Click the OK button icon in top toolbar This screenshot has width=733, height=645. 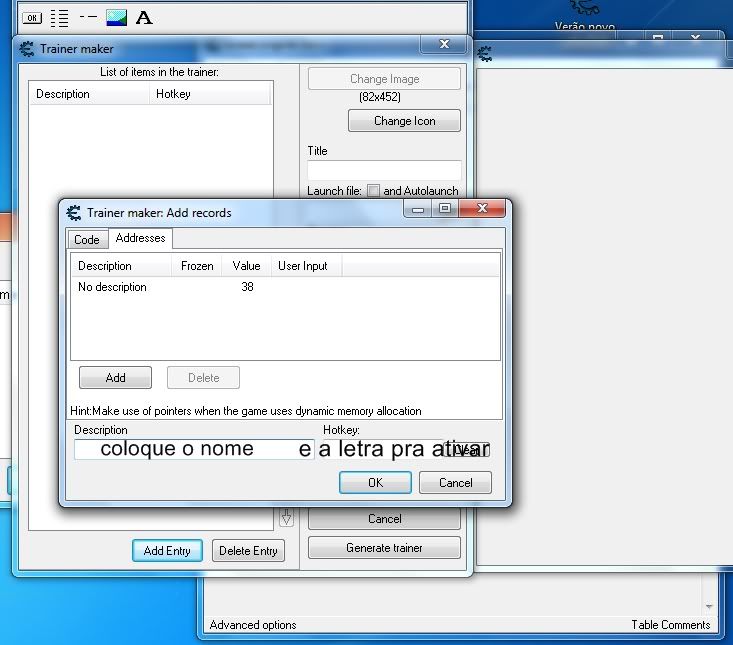pyautogui.click(x=32, y=17)
